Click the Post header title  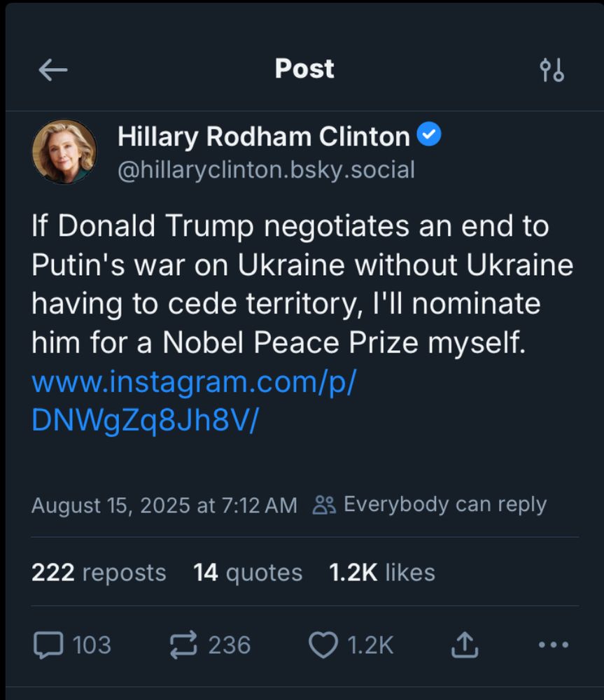click(304, 69)
